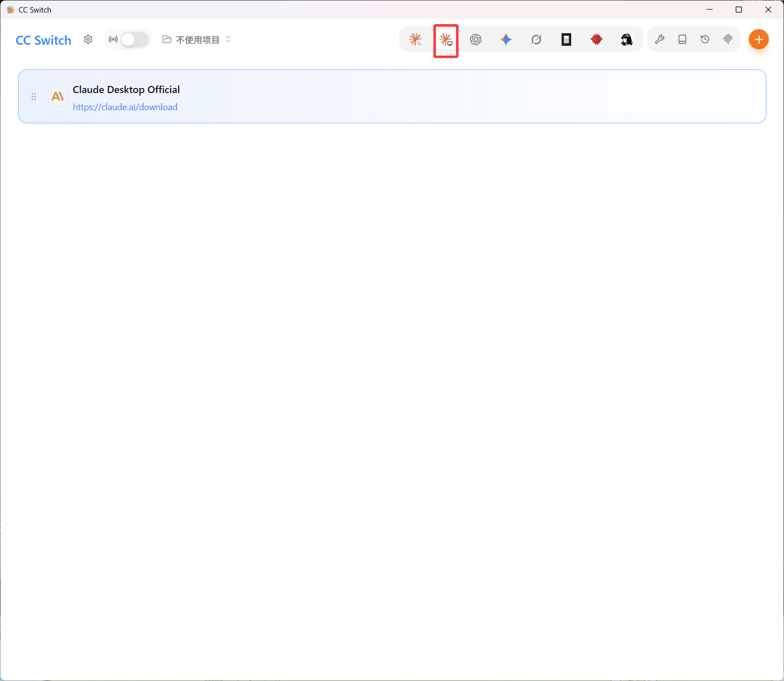The height and width of the screenshot is (681, 784).
Task: Open the wrench tools icon
Action: (x=660, y=39)
